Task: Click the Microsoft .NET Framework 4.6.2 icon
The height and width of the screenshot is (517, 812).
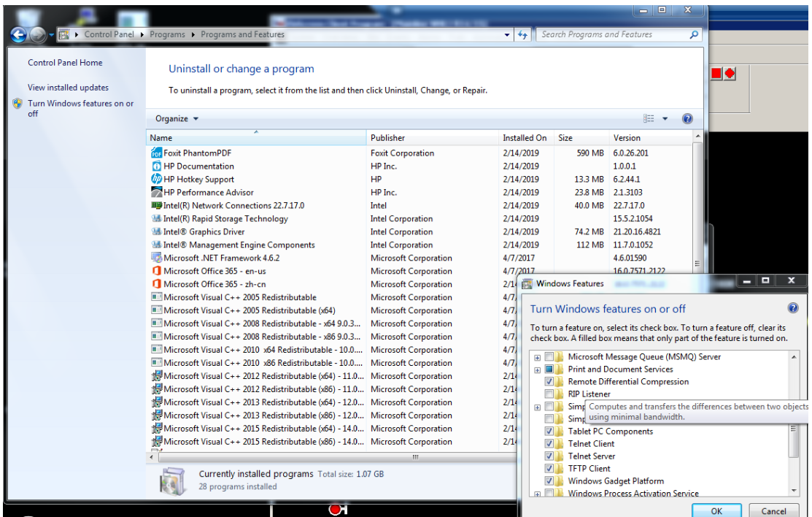Action: 155,258
